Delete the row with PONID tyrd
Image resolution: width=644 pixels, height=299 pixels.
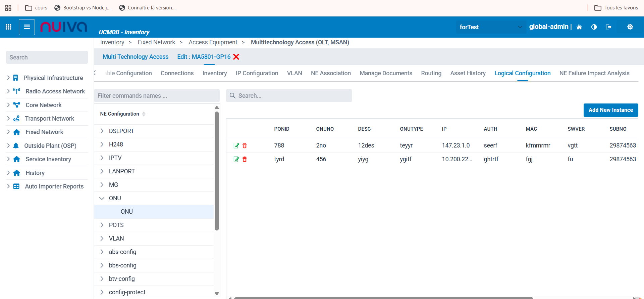pos(245,159)
